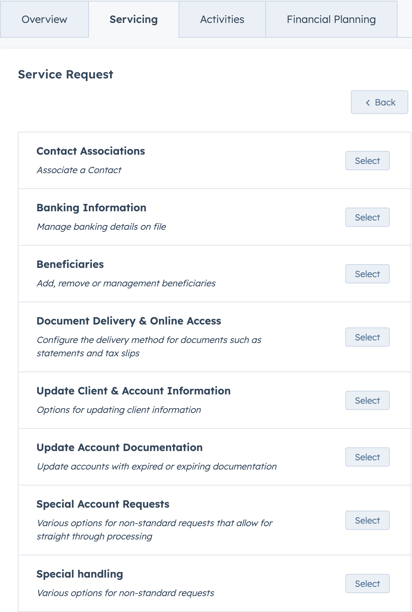Choose Select for Beneficiaries
Viewport: 412px width, 612px height.
367,274
